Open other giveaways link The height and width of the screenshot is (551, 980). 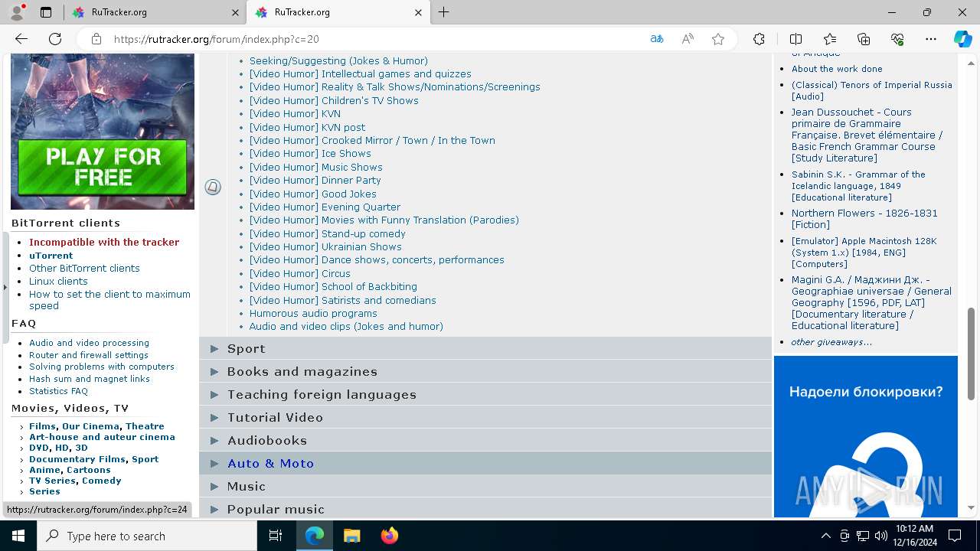coord(831,342)
